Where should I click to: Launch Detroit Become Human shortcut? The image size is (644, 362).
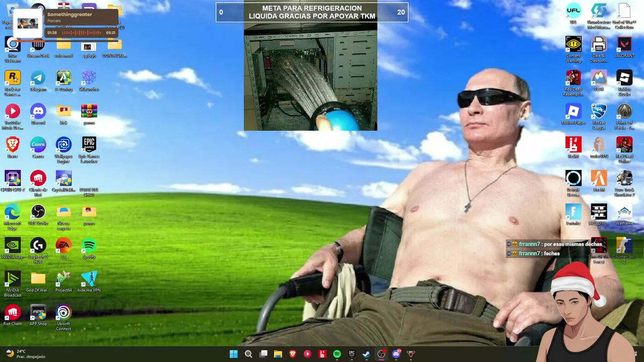(573, 184)
